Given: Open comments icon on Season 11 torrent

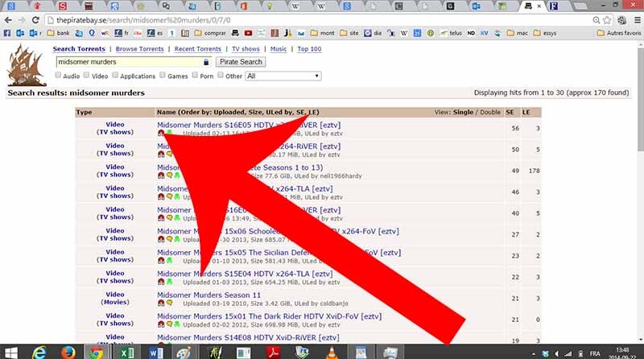Looking at the screenshot, I should (169, 303).
